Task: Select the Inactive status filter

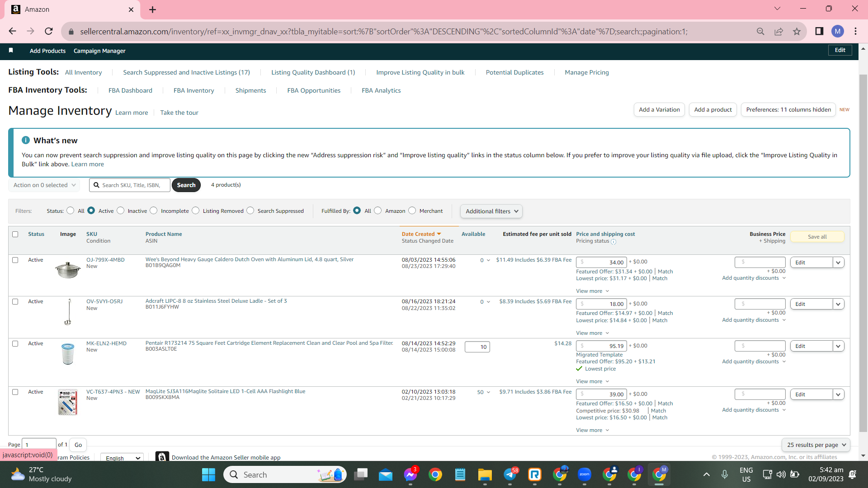Action: tap(120, 211)
